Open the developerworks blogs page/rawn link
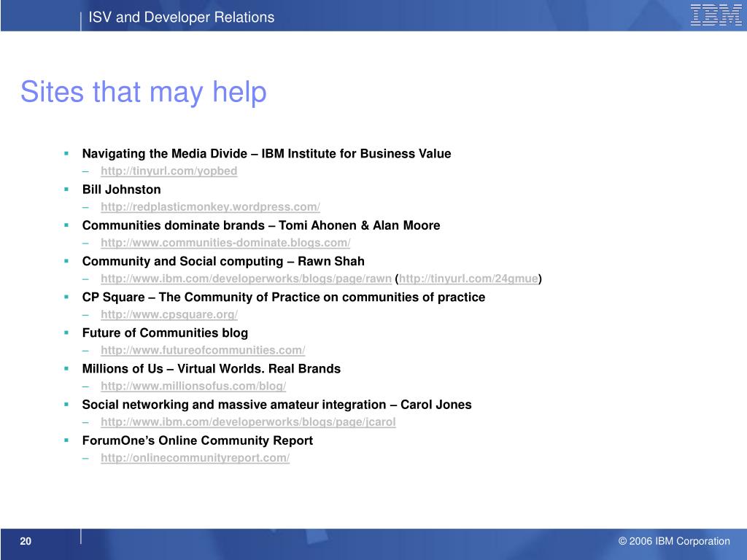The width and height of the screenshot is (747, 560). (x=246, y=279)
